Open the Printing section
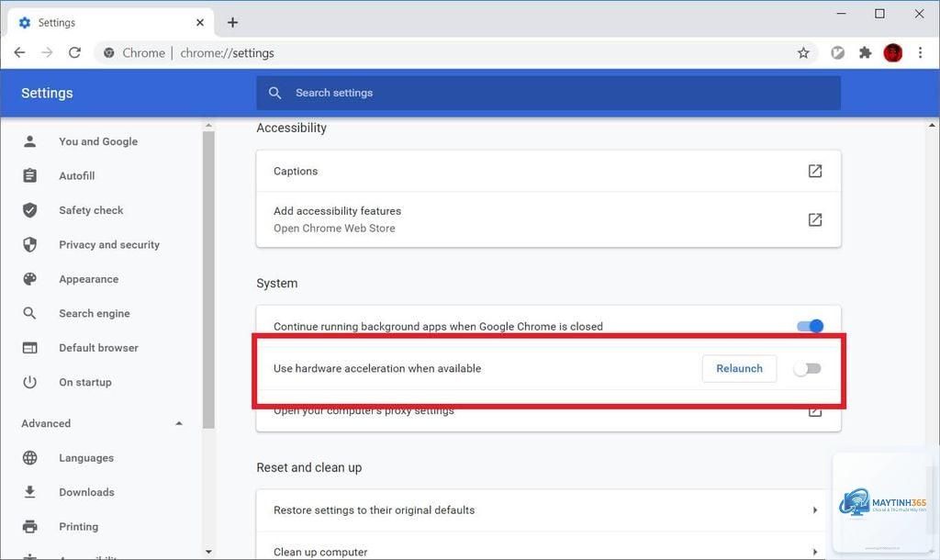The image size is (940, 560). tap(79, 526)
